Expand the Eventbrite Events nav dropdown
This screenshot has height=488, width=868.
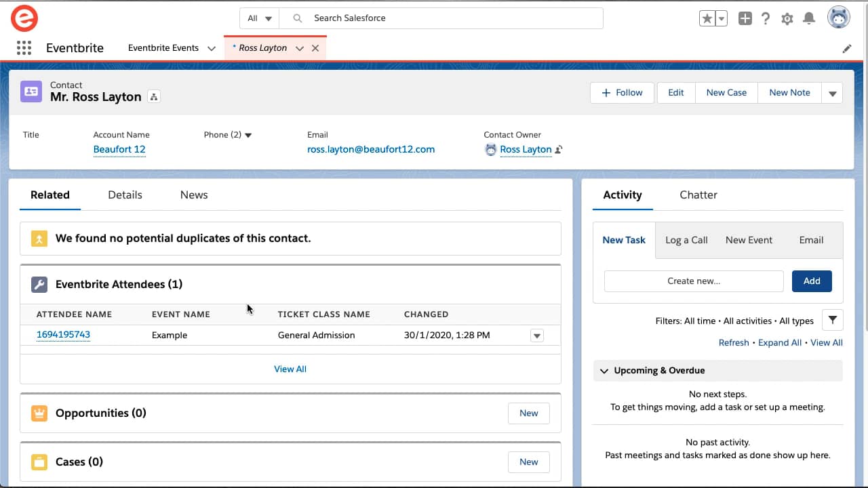coord(212,48)
